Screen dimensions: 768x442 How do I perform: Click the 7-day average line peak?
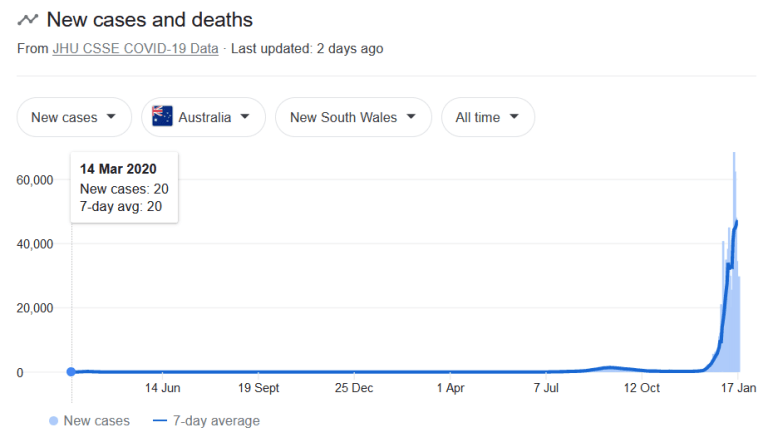tap(737, 222)
